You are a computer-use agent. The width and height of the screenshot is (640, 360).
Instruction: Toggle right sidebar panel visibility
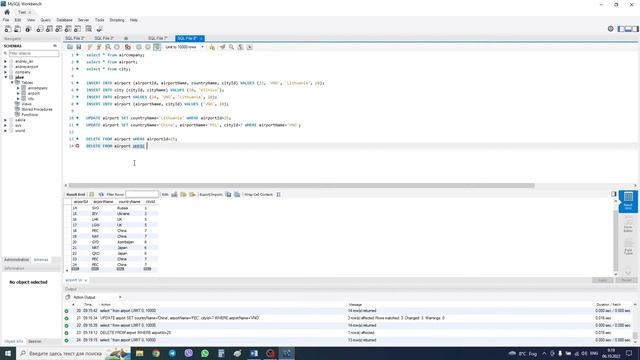[635, 29]
